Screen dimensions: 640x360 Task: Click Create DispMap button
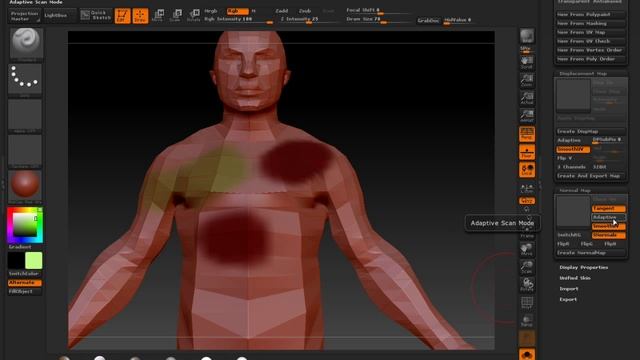[x=591, y=131]
